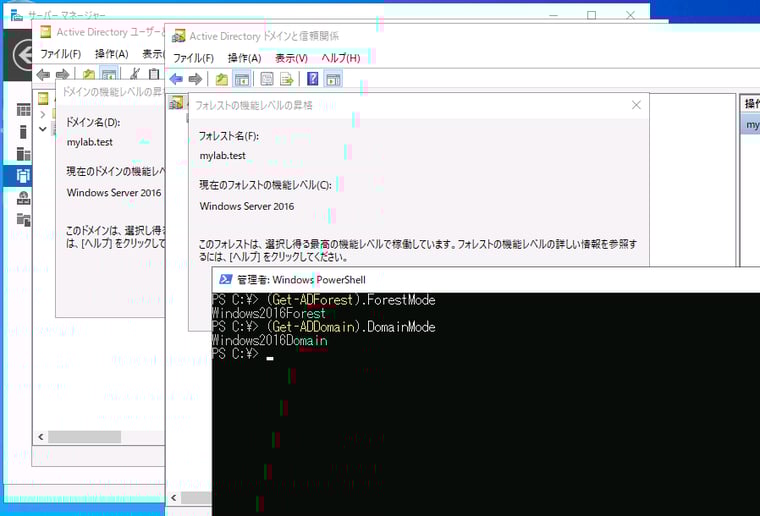
Task: Select the highlighted AD DS icon in Server Manager sidebar
Action: [x=23, y=175]
